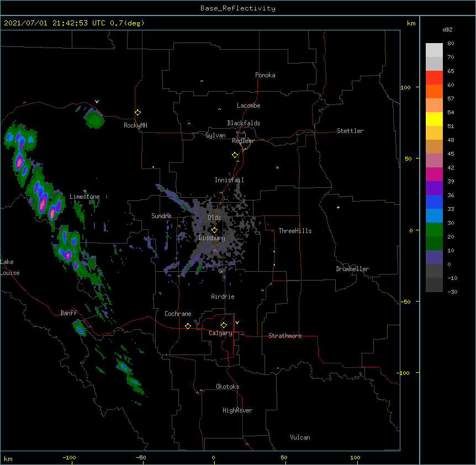Pick the yellow 54-51 dBZ swatch

434,119
